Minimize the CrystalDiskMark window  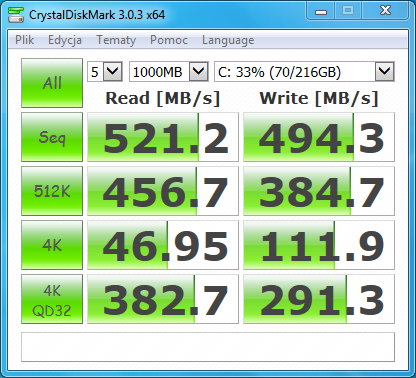321,12
